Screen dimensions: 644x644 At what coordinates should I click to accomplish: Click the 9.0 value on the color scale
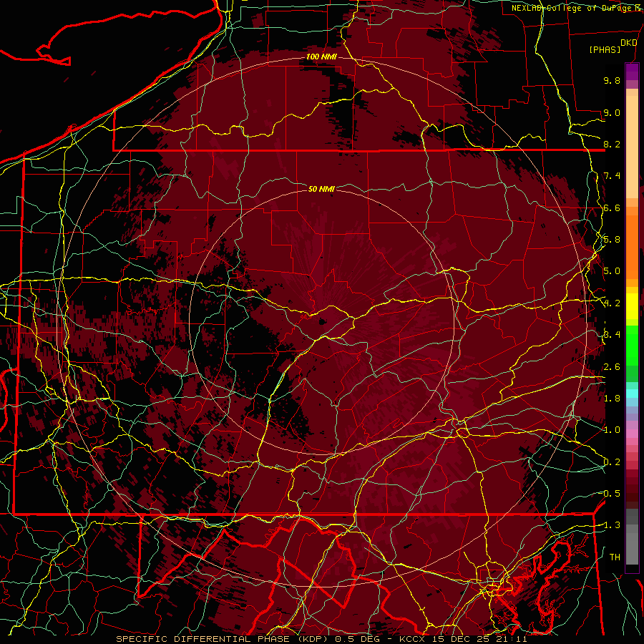[612, 112]
